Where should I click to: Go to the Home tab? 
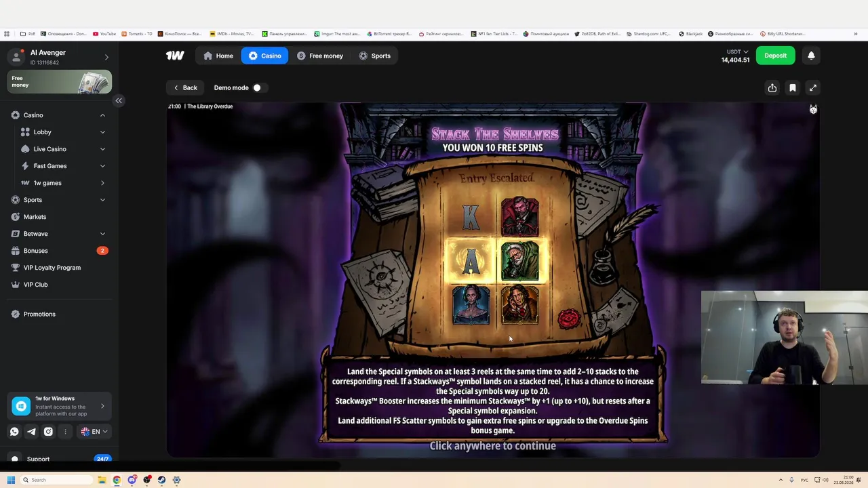click(x=218, y=56)
